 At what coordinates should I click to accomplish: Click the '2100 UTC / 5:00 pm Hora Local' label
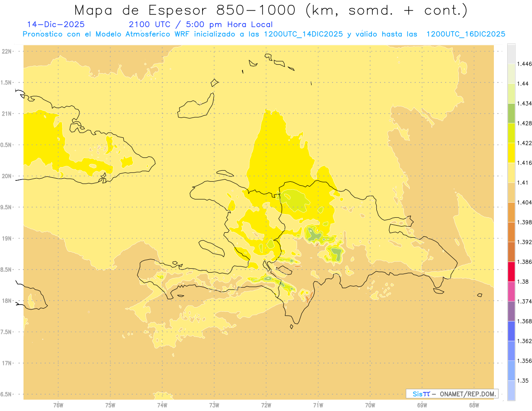[x=201, y=25]
